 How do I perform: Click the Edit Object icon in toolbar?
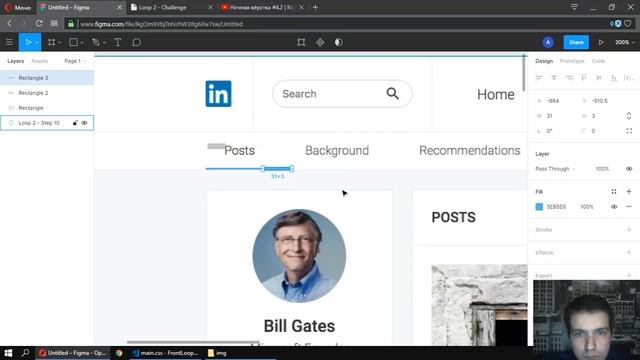pos(301,42)
